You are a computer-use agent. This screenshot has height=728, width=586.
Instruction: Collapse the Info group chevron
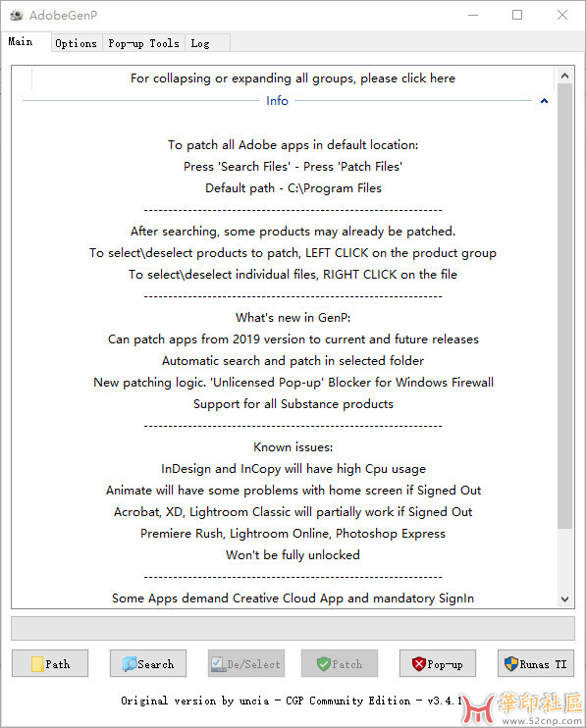point(544,101)
